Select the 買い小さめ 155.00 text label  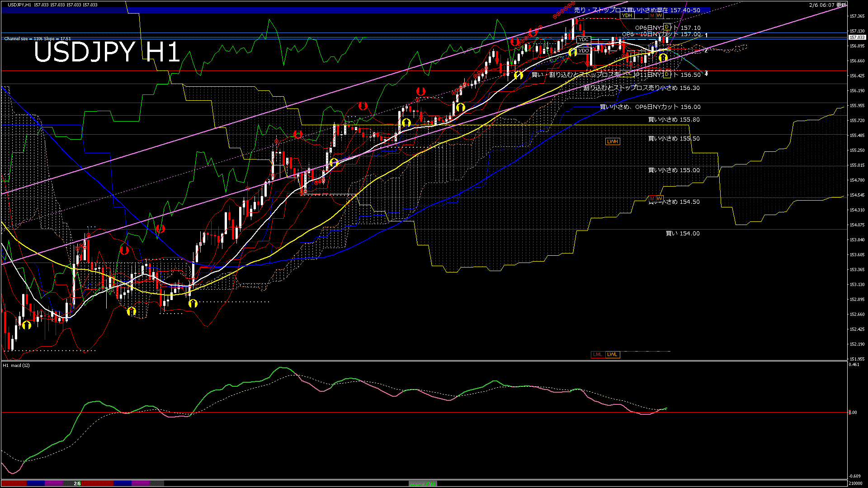[x=674, y=170]
